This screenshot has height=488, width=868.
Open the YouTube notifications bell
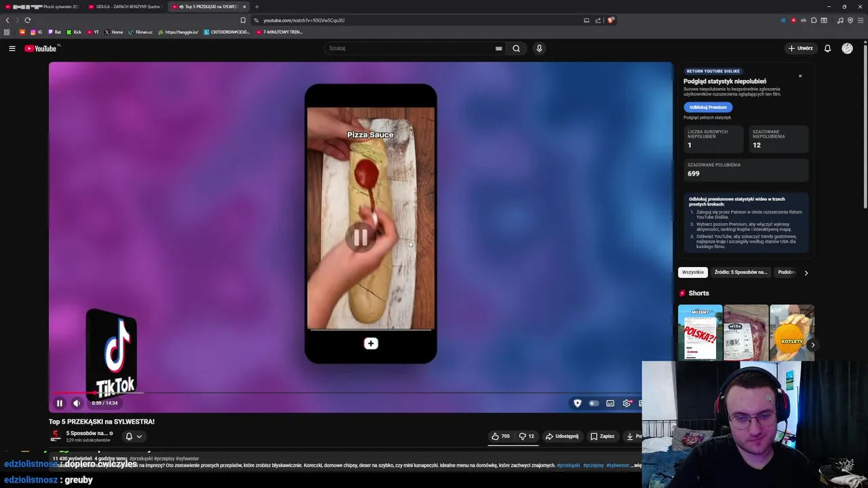827,48
